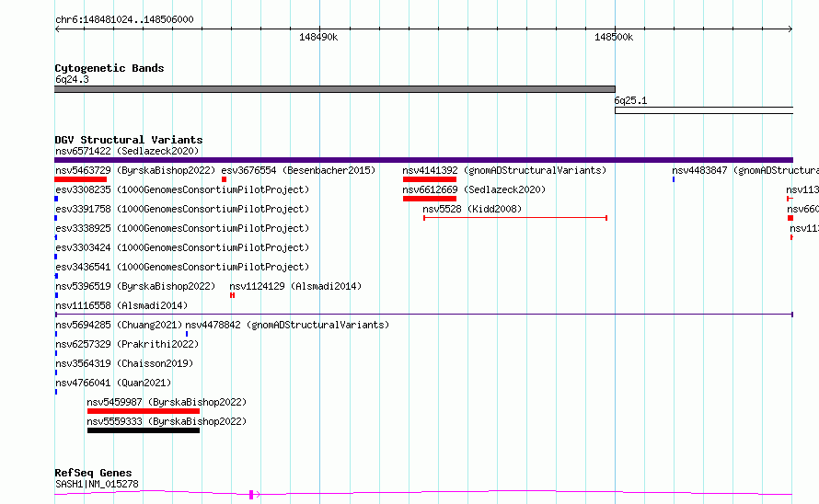This screenshot has height=504, width=819.
Task: Click the 148490k ruler position
Action: 318,37
